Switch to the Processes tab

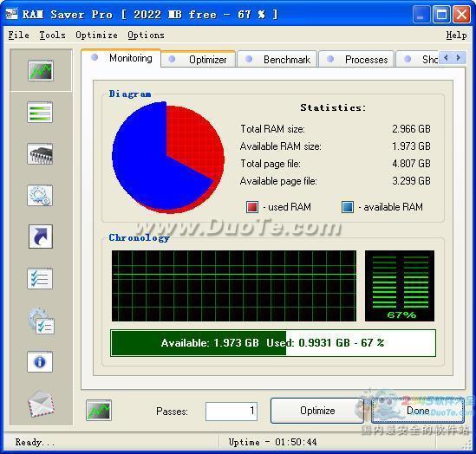(x=356, y=60)
